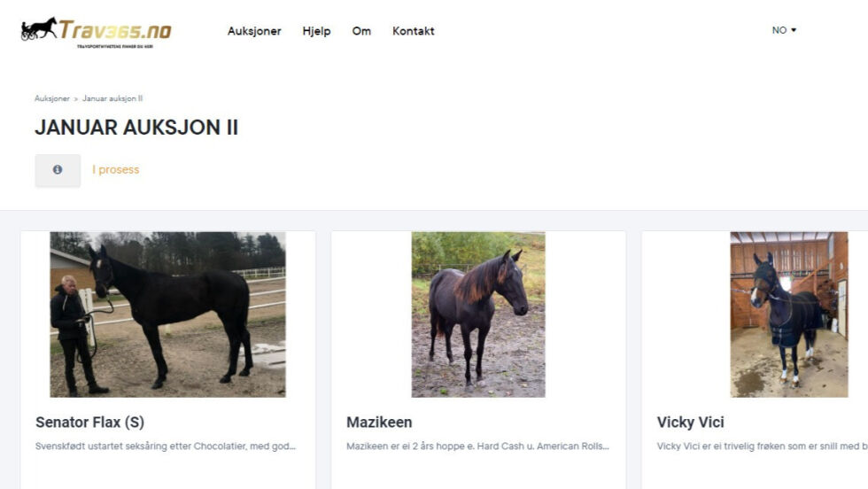This screenshot has height=489, width=868.
Task: Click the Januar auksjon II breadcrumb
Action: (112, 98)
